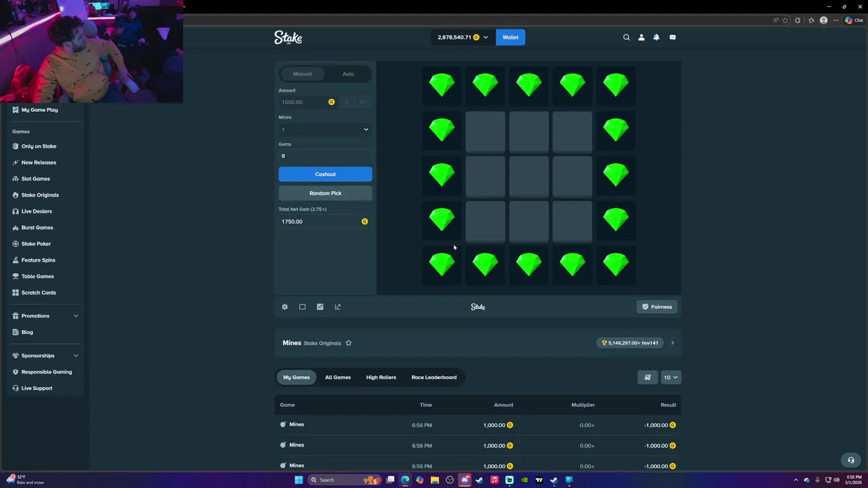The height and width of the screenshot is (488, 868).
Task: Open New Releases in sidebar
Action: coord(39,163)
